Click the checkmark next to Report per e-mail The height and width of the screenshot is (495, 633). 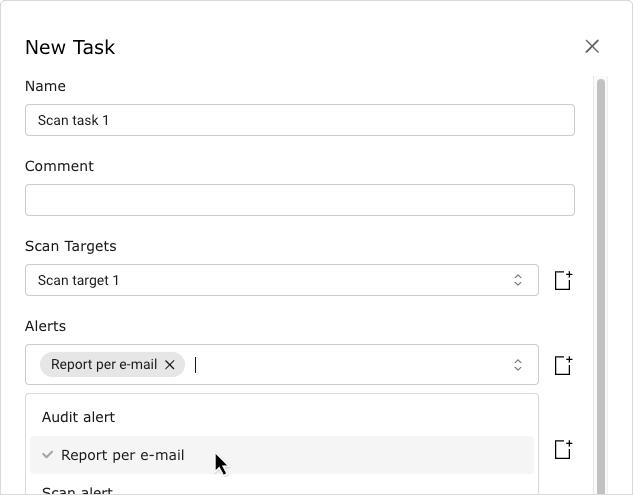47,455
